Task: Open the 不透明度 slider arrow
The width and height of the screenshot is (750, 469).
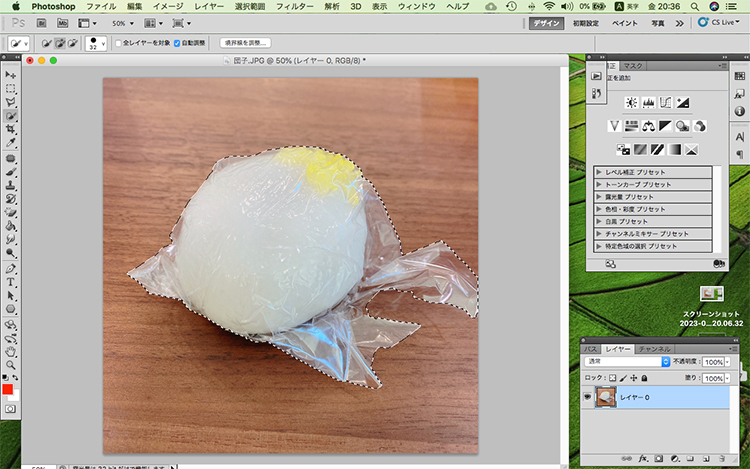Action: pyautogui.click(x=728, y=362)
